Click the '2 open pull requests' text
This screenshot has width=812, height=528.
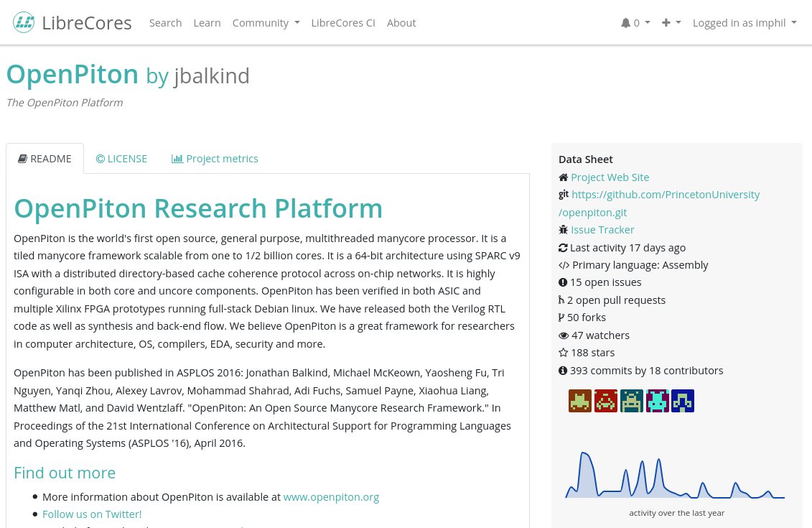pyautogui.click(x=616, y=300)
